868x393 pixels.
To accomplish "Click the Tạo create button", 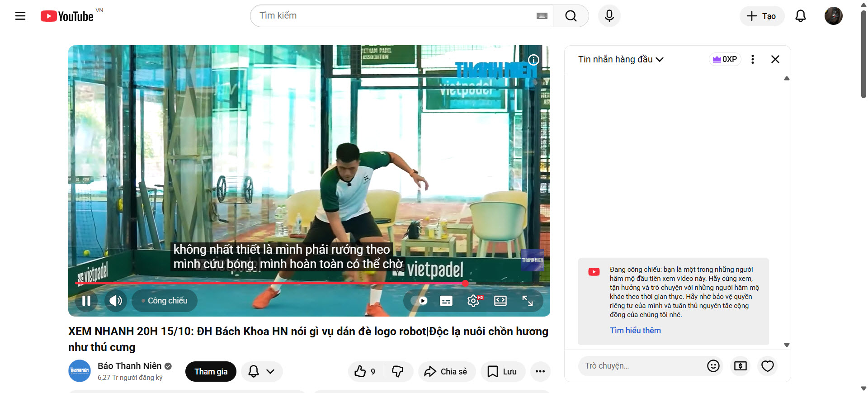I will click(x=761, y=16).
